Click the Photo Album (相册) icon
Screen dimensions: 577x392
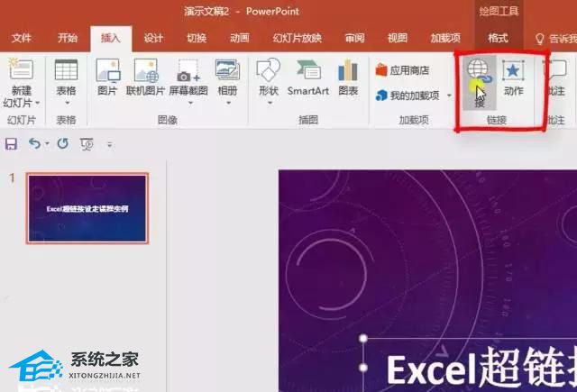[x=227, y=70]
